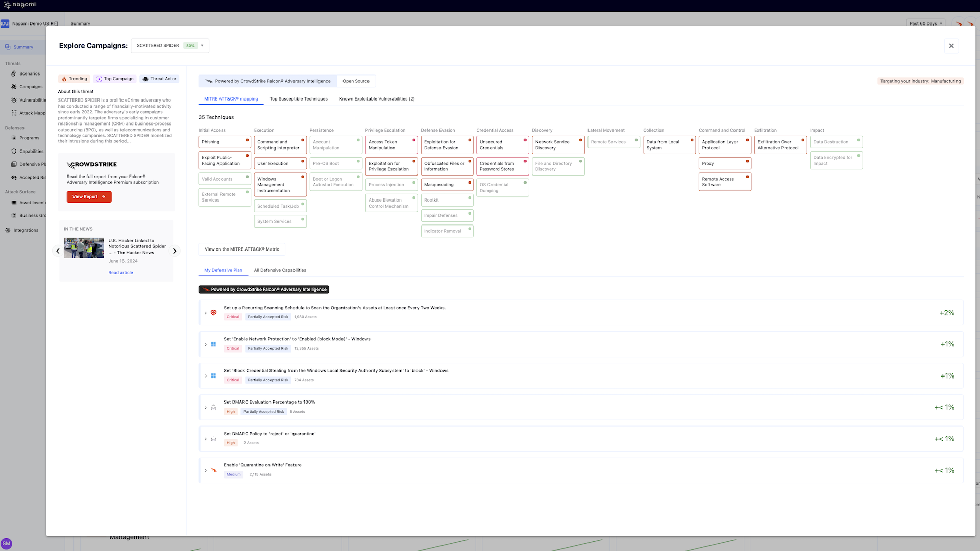The image size is (980, 551).
Task: Click the Programs sidebar icon
Action: pos(14,138)
